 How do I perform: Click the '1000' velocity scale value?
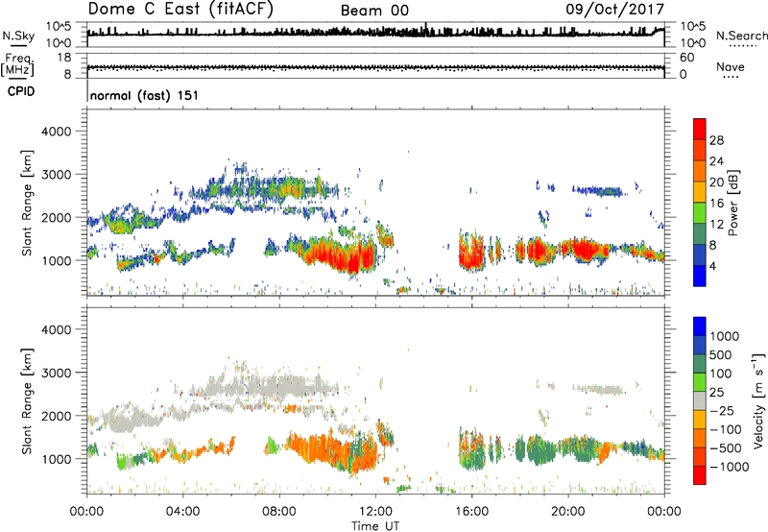pyautogui.click(x=725, y=336)
